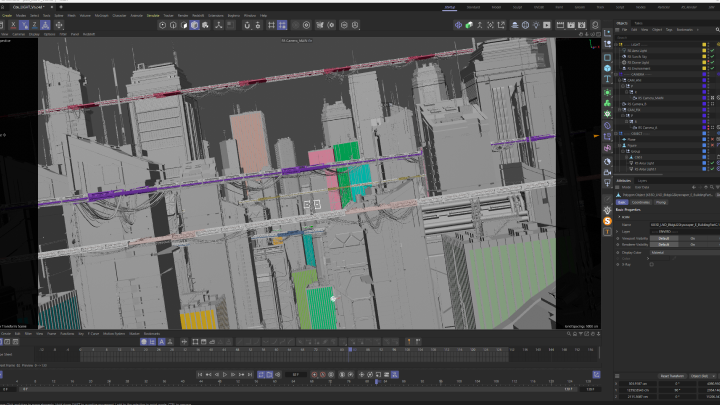
Task: Open the MoGraph menu
Action: 101,16
